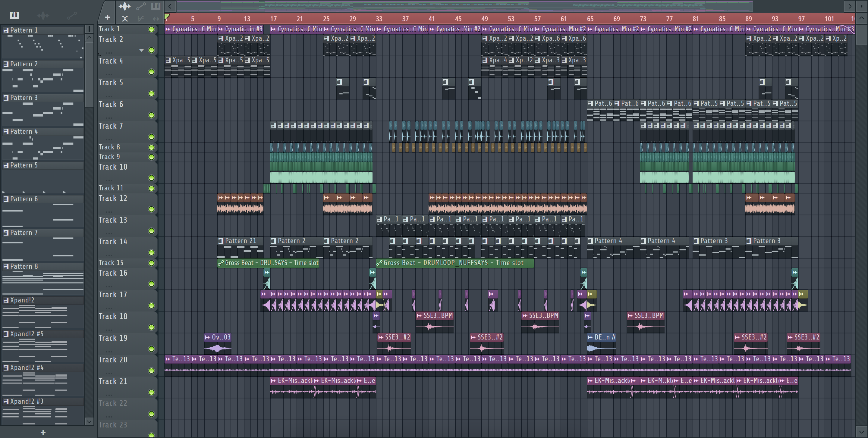This screenshot has width=868, height=438.
Task: Click Pattern 4 clip icon at bar 65
Action: 590,241
